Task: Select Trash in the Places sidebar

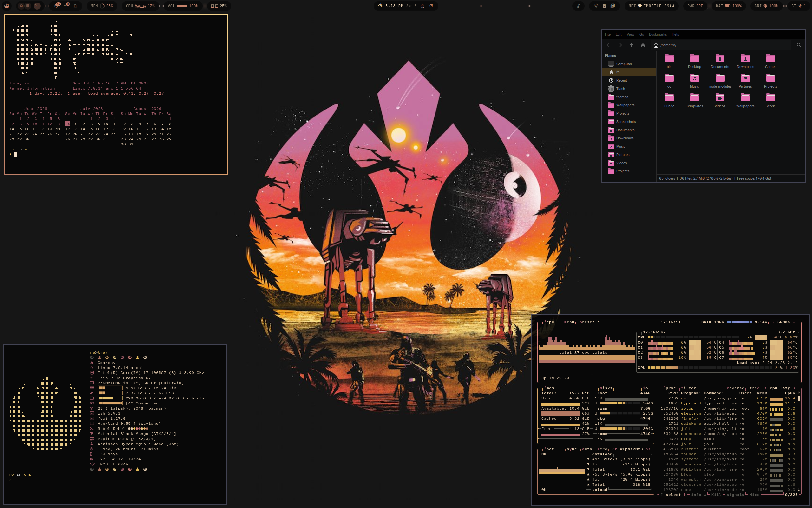Action: pos(630,89)
